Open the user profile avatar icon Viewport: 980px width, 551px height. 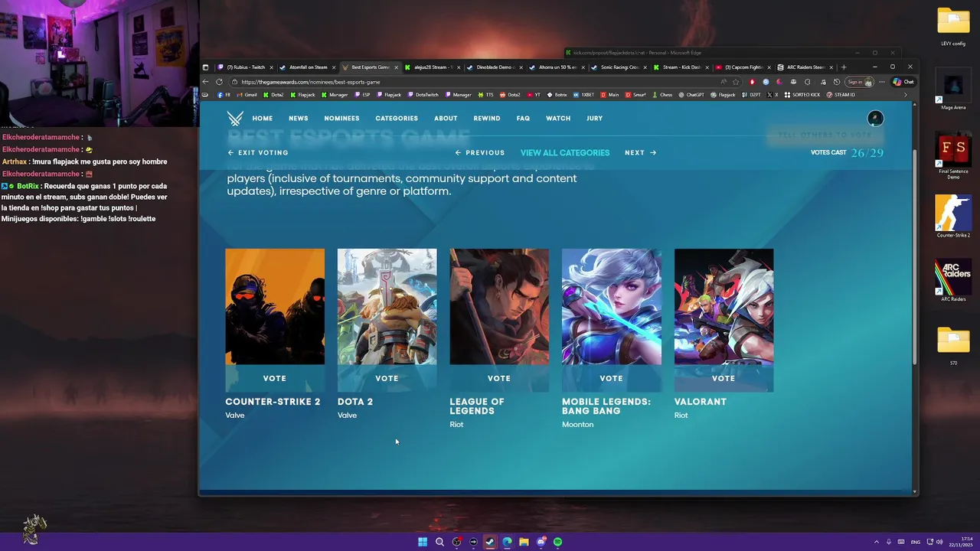tap(875, 118)
